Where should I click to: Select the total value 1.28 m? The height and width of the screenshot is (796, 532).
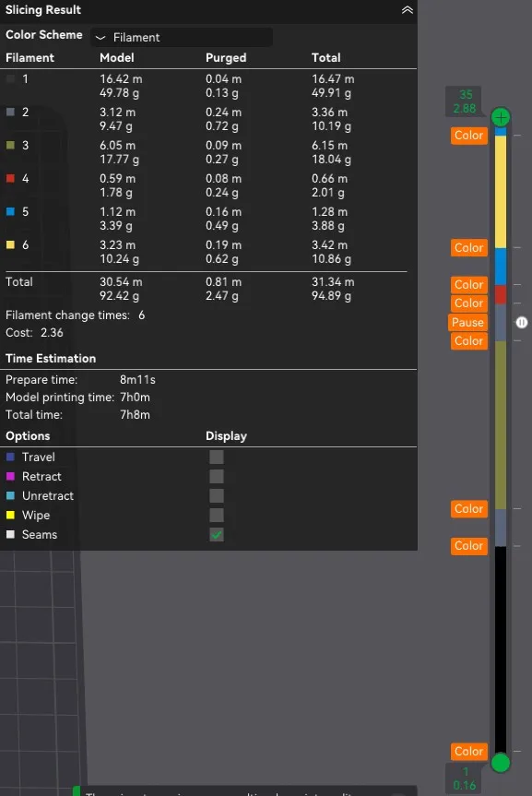point(329,212)
